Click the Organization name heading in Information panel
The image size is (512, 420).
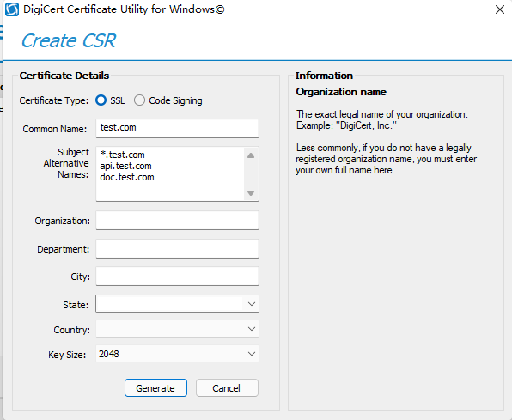[341, 92]
